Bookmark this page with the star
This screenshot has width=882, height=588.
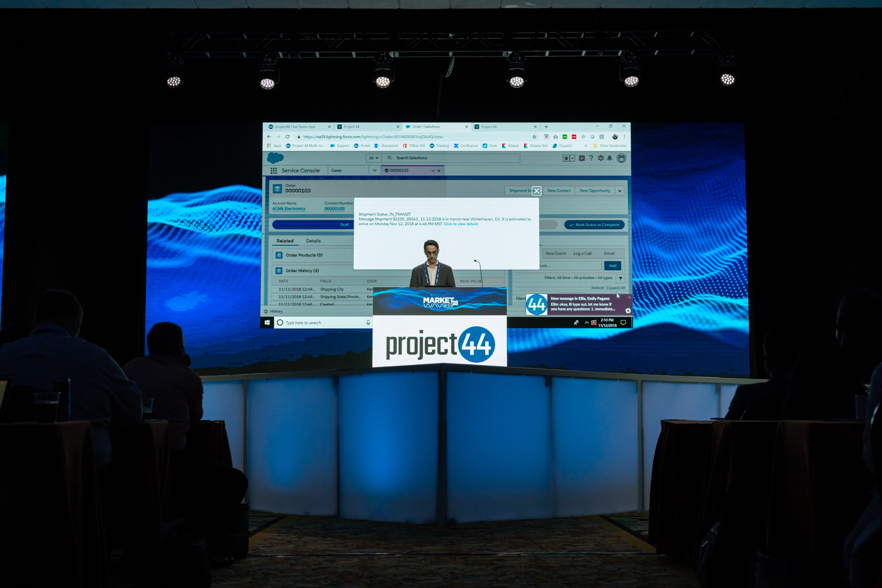(534, 137)
